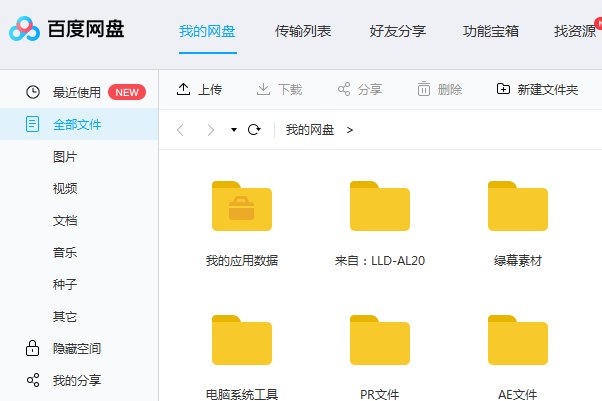The height and width of the screenshot is (401, 602).
Task: Open 隐藏空间 in the sidebar
Action: tap(77, 348)
